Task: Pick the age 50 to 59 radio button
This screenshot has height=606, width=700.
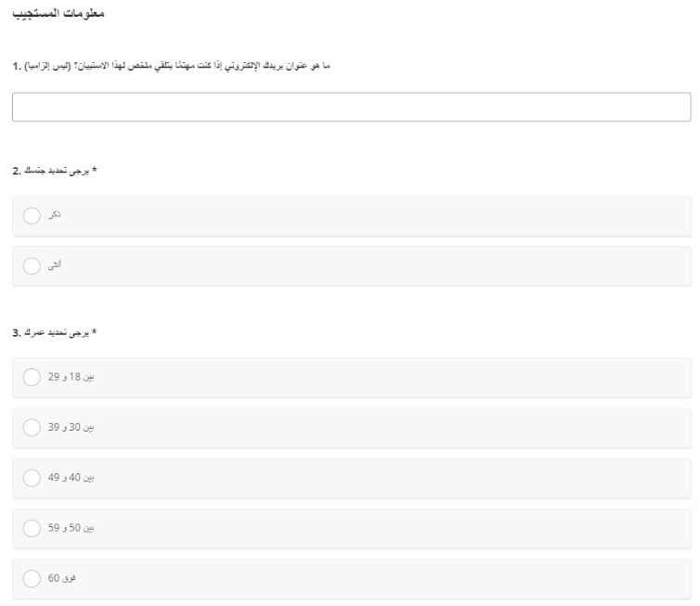Action: point(30,528)
